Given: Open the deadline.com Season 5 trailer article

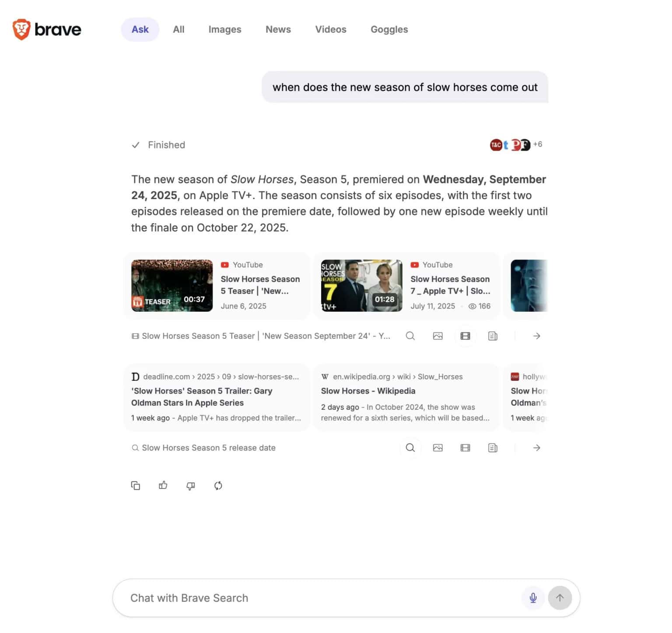Looking at the screenshot, I should pos(202,397).
